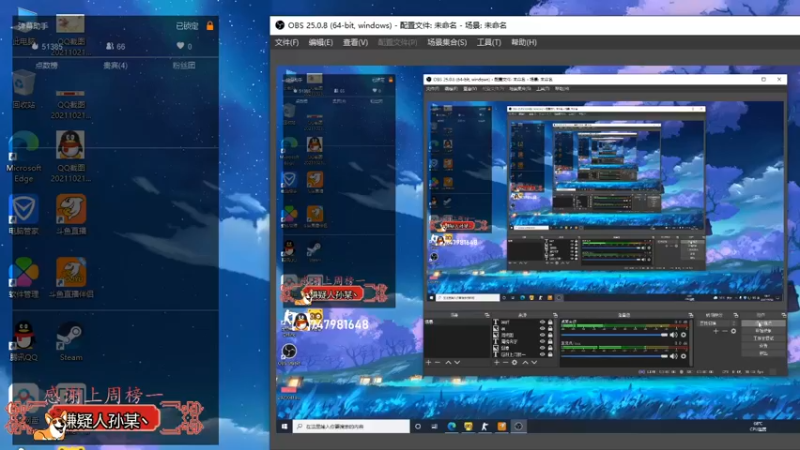Click the 747981648 QQ number overlay in preview
Screen dimensions: 800x450
(339, 324)
